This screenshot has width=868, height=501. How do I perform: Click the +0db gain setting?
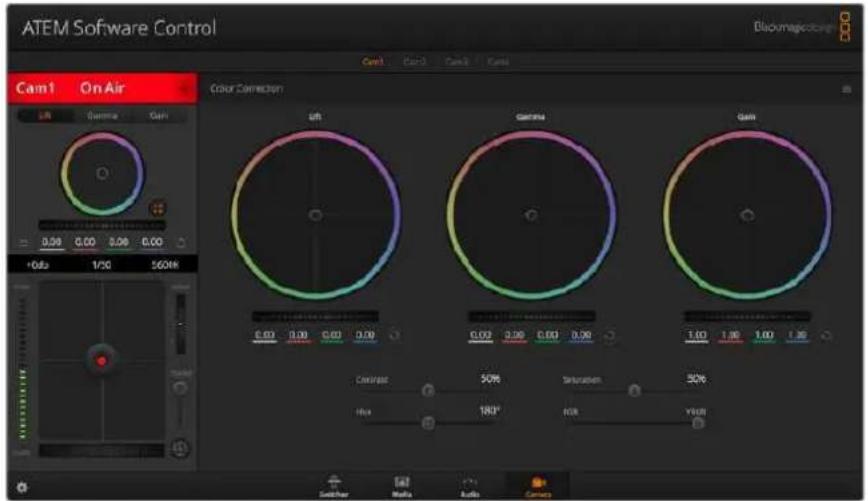[38, 265]
